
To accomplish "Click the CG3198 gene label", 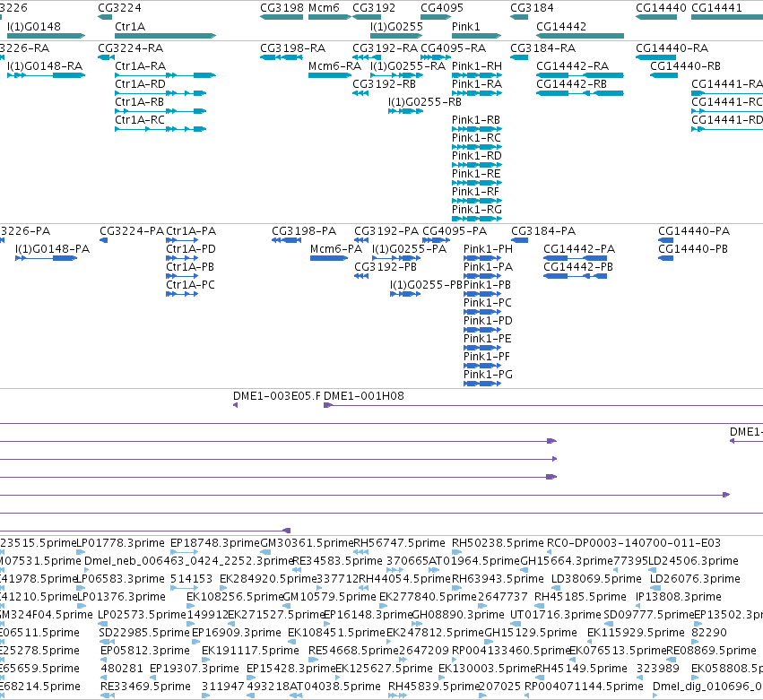I will pyautogui.click(x=282, y=8).
